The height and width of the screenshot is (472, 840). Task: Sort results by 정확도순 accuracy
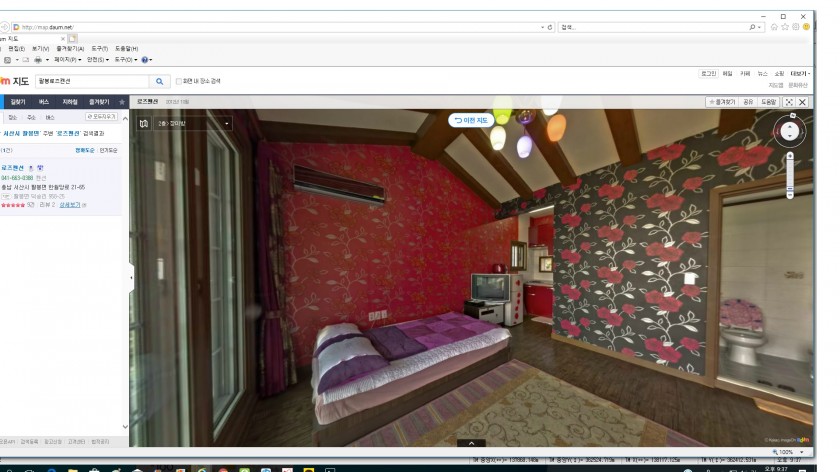click(85, 151)
